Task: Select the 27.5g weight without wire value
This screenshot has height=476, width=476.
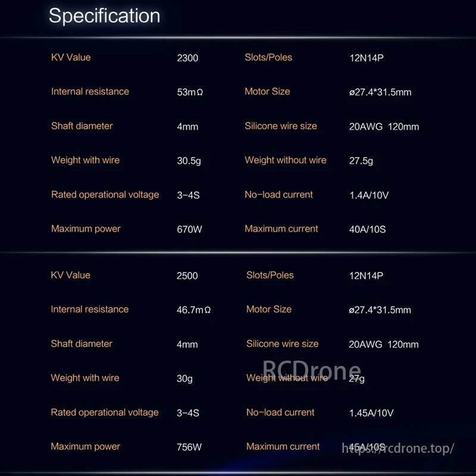Action: click(361, 161)
